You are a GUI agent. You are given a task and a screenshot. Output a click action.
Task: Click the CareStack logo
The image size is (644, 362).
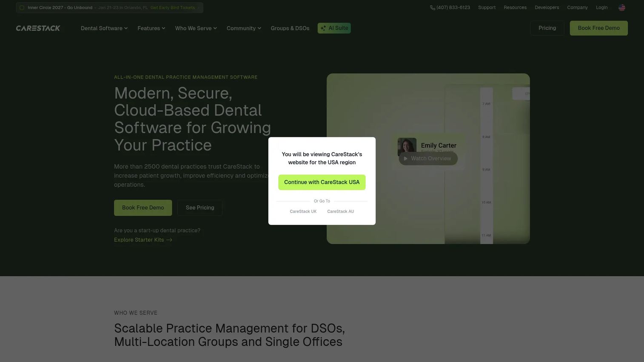(x=38, y=28)
